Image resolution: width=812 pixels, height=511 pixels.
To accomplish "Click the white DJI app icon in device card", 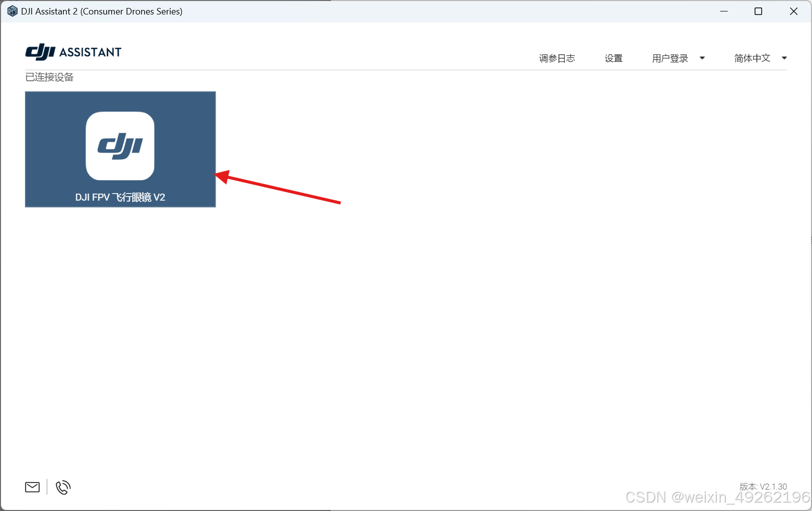I will pyautogui.click(x=120, y=146).
